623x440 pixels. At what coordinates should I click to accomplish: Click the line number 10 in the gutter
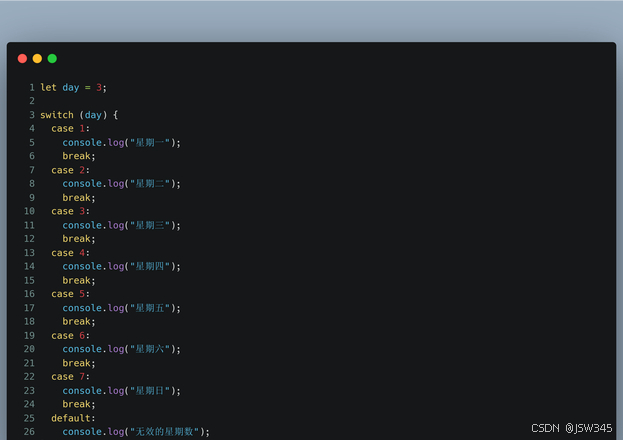click(x=29, y=211)
